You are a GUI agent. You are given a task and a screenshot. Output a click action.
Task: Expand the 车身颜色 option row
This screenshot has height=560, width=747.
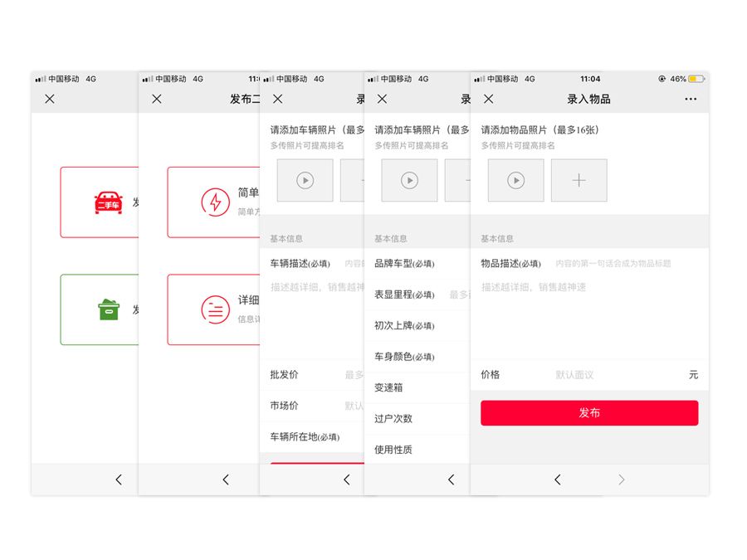click(416, 357)
